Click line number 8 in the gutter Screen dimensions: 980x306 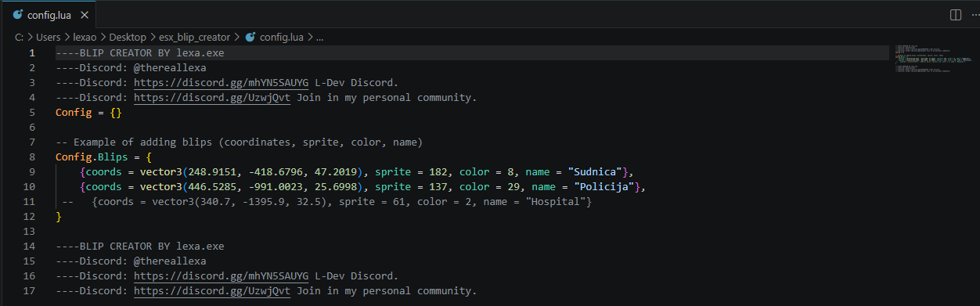(x=32, y=157)
